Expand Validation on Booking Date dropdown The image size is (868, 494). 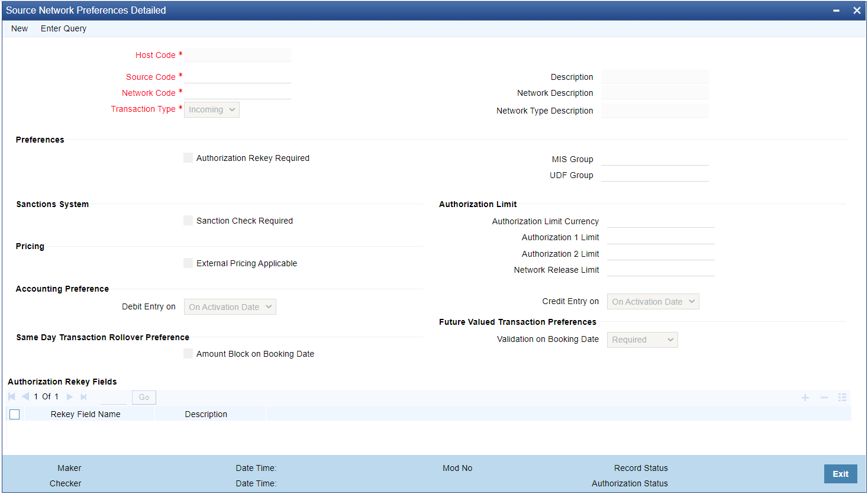(643, 340)
